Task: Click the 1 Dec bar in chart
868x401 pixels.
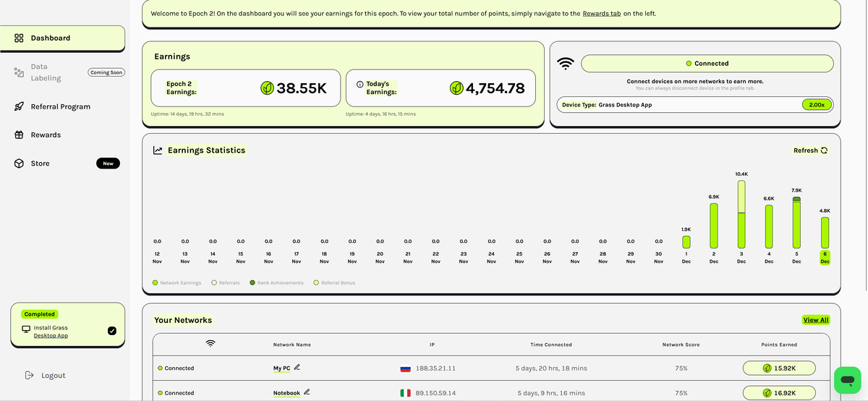Action: point(686,242)
